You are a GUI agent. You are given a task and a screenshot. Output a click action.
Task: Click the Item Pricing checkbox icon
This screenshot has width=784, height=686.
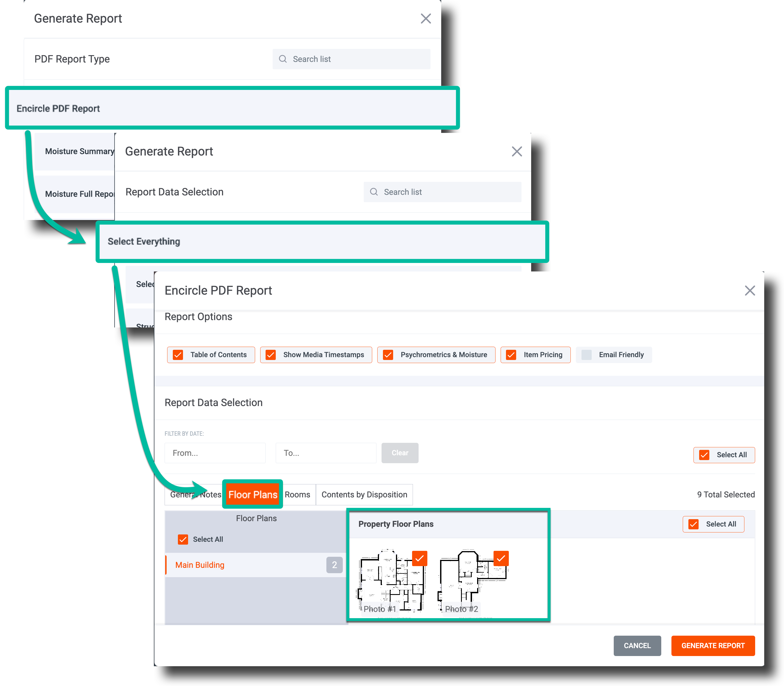click(x=511, y=354)
